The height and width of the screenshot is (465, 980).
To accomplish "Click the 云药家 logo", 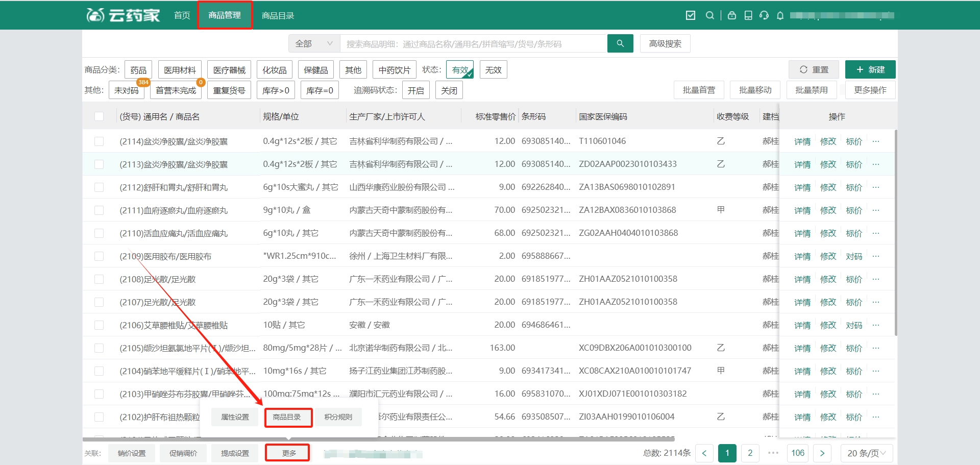I will point(123,15).
